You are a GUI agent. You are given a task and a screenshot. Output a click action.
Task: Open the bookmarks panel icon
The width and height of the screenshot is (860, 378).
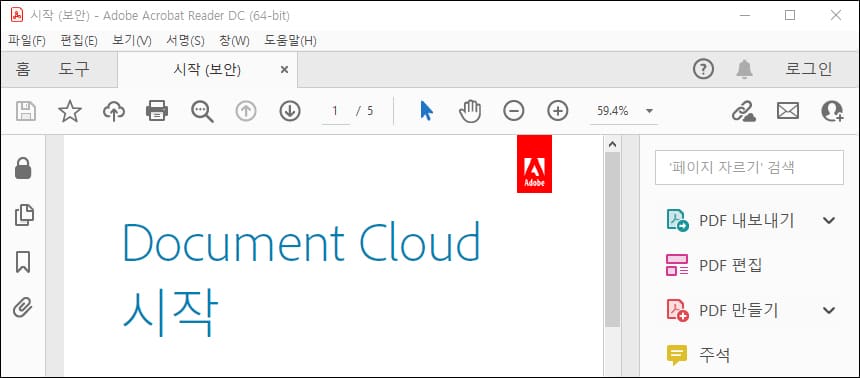point(23,262)
